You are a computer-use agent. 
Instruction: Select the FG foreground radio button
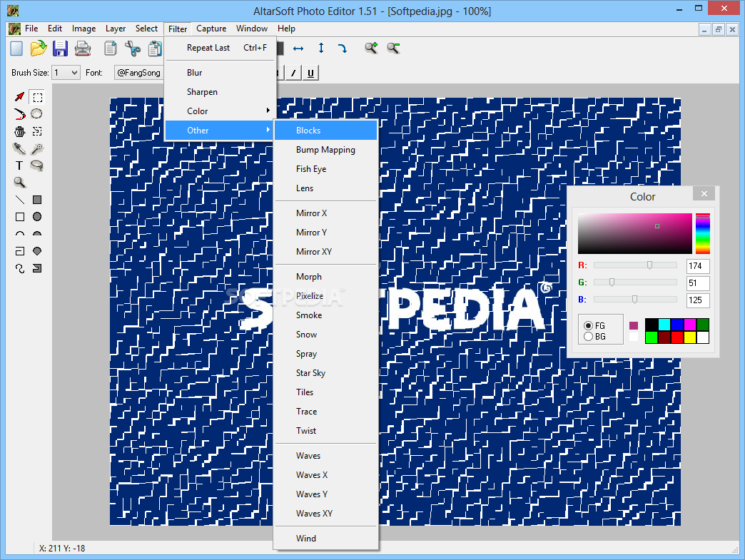coord(588,325)
